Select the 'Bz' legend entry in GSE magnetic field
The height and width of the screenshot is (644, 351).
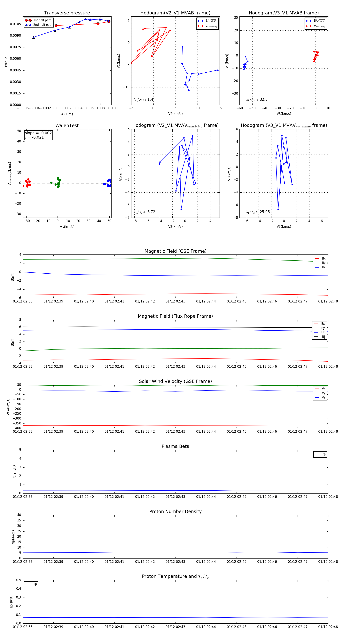320,267
